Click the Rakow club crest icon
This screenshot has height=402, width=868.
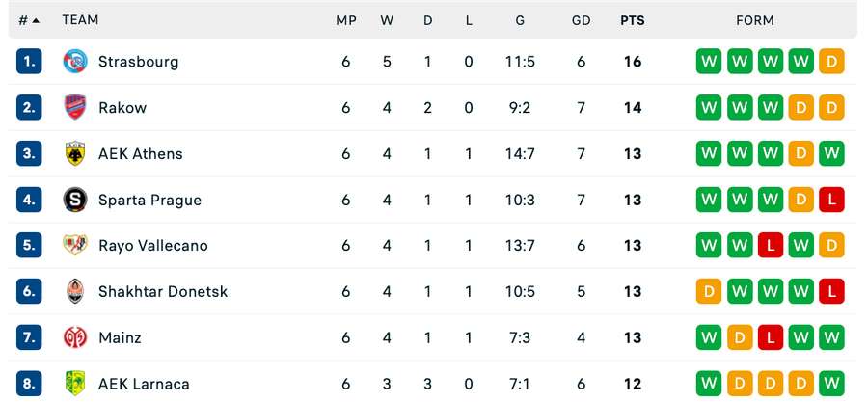pos(75,107)
